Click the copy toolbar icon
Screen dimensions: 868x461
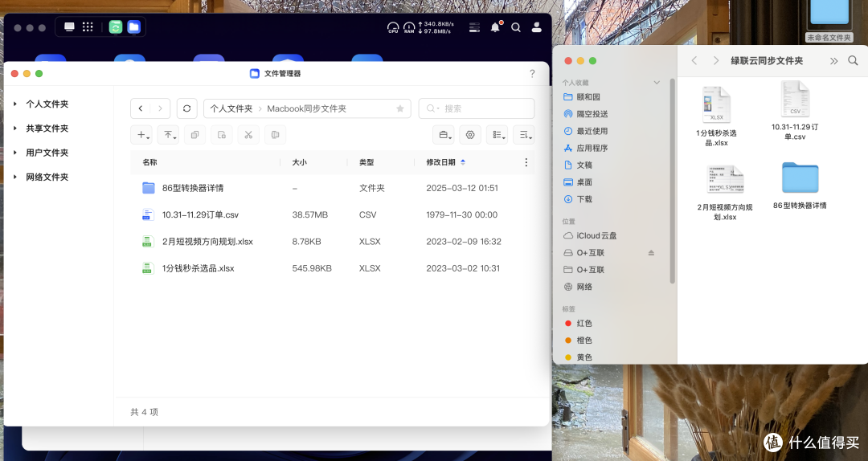tap(194, 135)
